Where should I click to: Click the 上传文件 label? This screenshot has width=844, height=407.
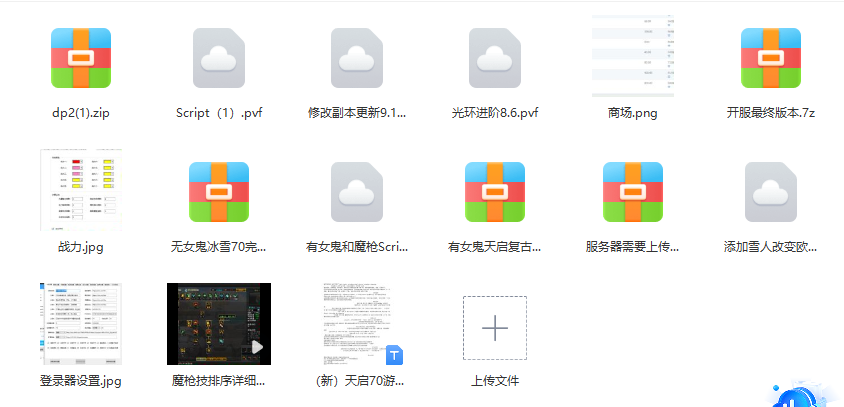click(495, 381)
